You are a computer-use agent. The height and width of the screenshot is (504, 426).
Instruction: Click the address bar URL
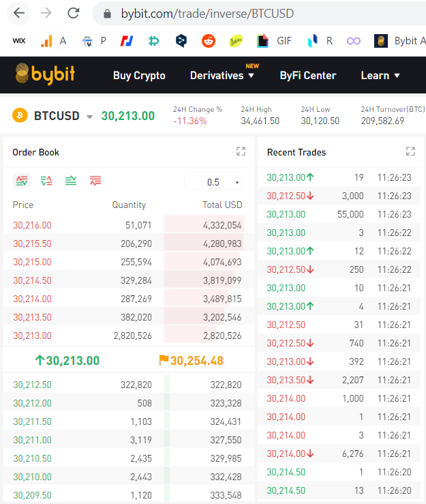(207, 14)
